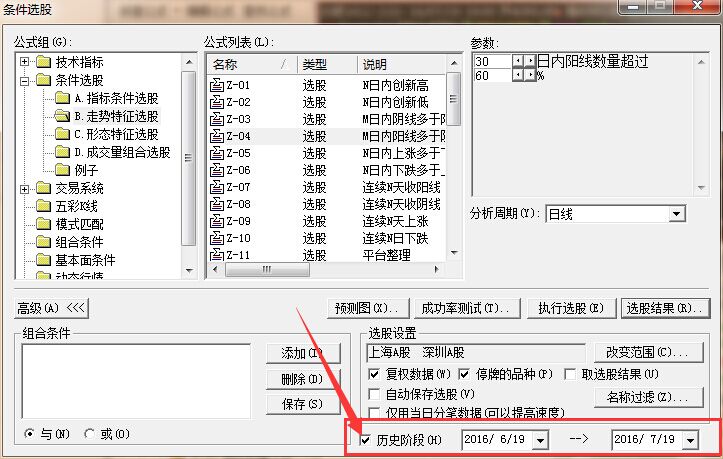723x459 pixels.
Task: Click the right stepper arrow beside value 60
Action: click(x=530, y=75)
